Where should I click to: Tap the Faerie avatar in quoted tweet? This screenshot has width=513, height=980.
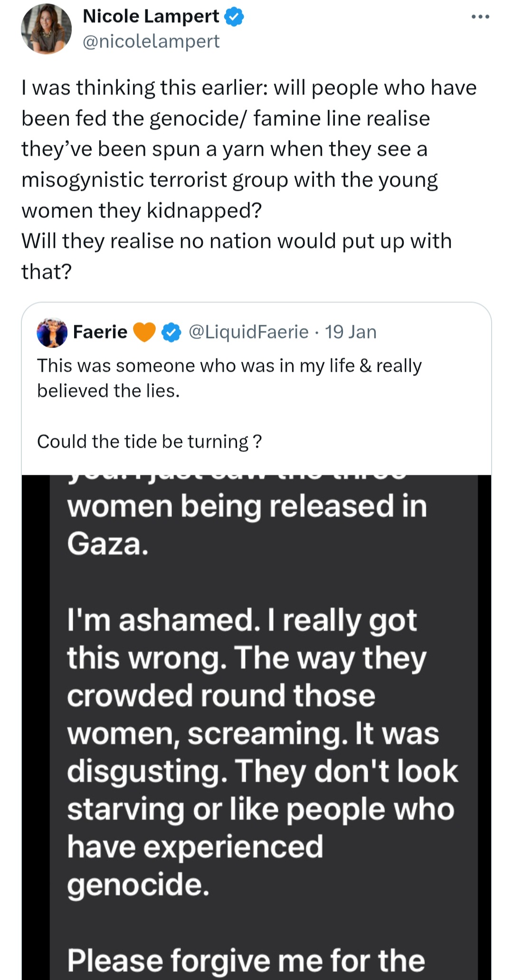(52, 332)
